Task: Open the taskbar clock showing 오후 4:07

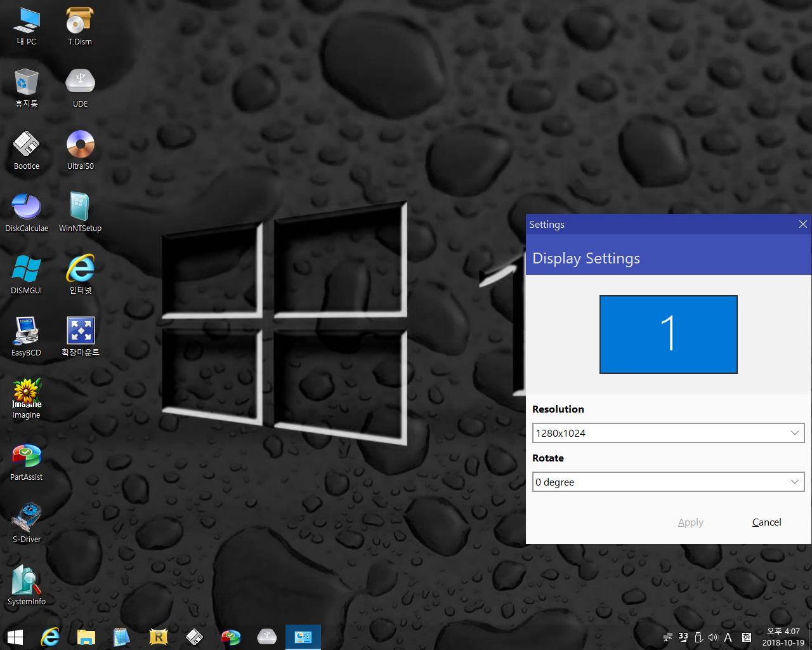Action: point(783,637)
